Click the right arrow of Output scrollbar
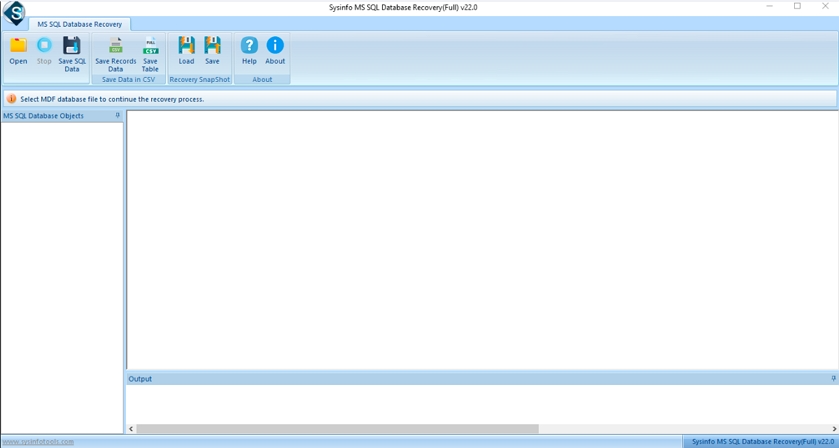This screenshot has width=839, height=448. coord(834,429)
